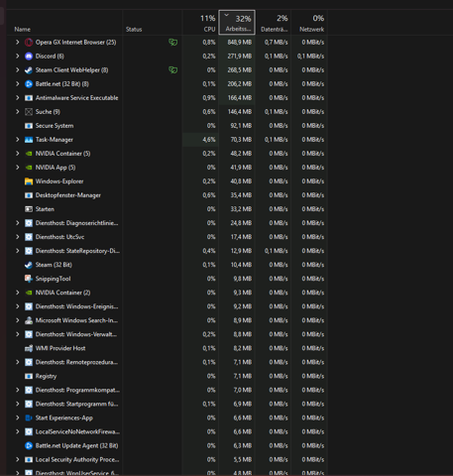Image resolution: width=453 pixels, height=476 pixels.
Task: Click the Steam Client WebHelper icon
Action: pos(29,70)
